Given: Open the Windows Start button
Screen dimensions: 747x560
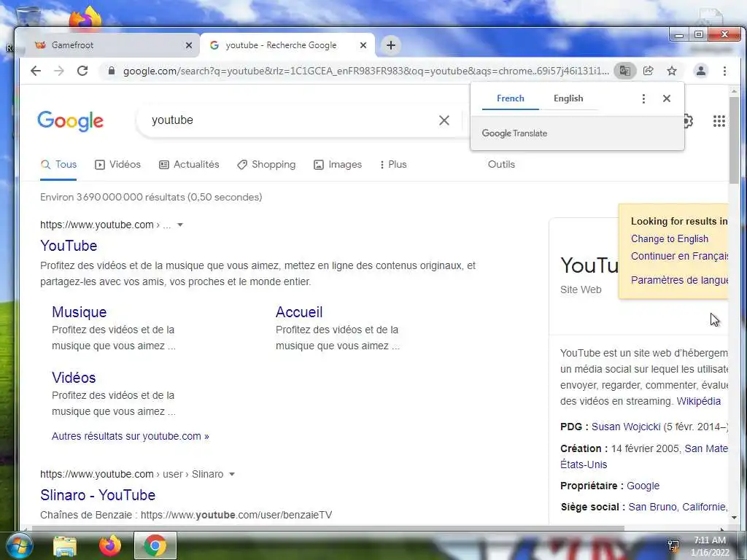Looking at the screenshot, I should tap(18, 545).
